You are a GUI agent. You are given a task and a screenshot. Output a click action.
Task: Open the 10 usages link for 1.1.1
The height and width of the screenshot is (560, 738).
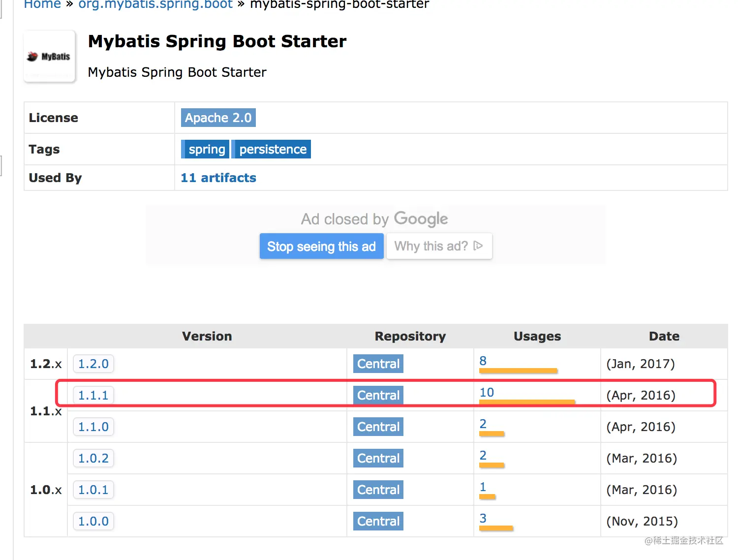click(x=487, y=392)
